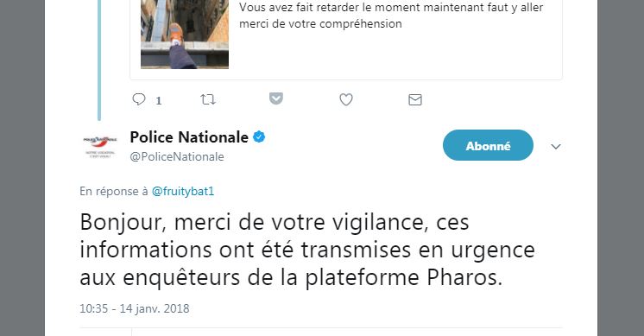644x336 pixels.
Task: Open the 10:35 - 14 janv. 2018 timestamp
Action: [135, 308]
